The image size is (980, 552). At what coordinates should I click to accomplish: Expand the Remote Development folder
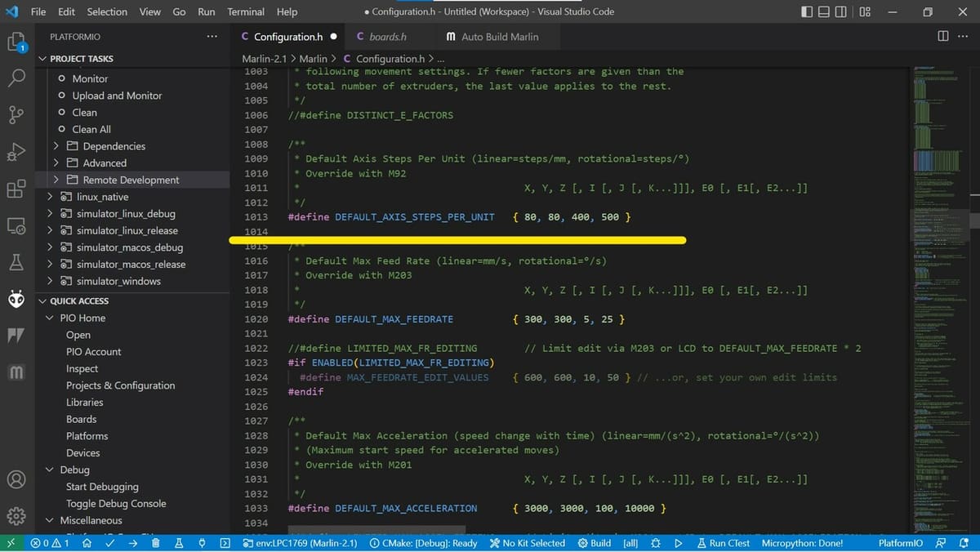131,180
